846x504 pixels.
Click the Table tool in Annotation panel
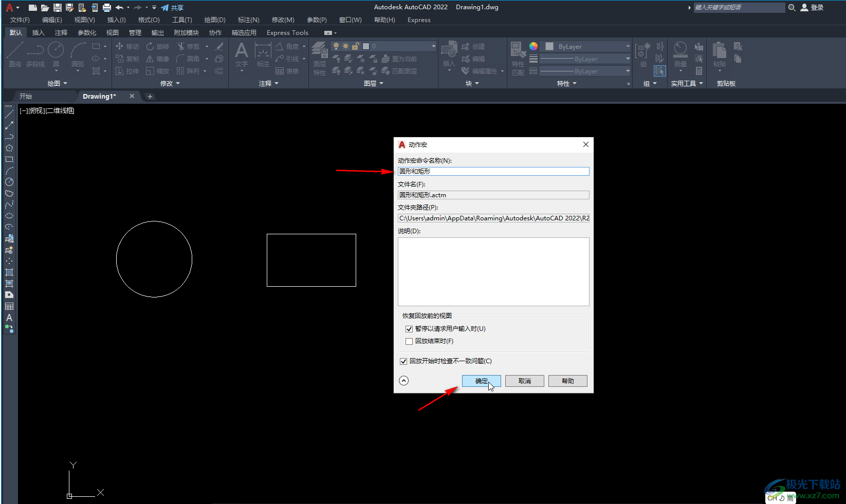[287, 71]
